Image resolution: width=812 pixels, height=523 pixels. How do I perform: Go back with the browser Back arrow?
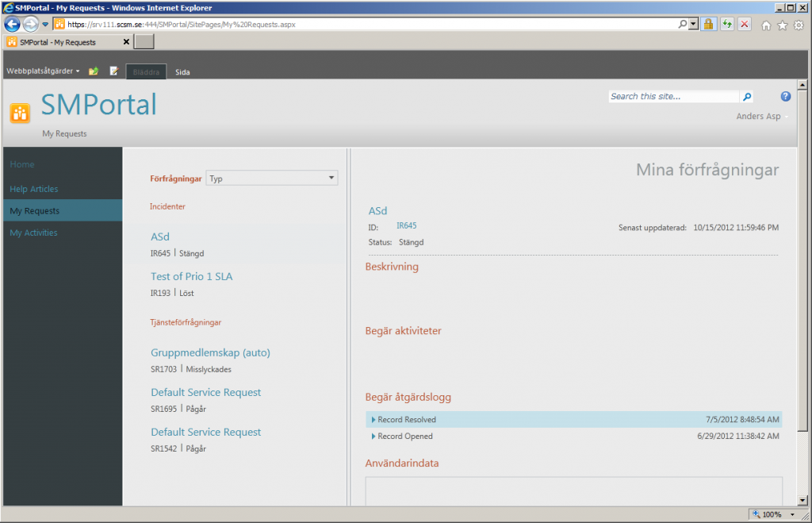click(x=12, y=24)
